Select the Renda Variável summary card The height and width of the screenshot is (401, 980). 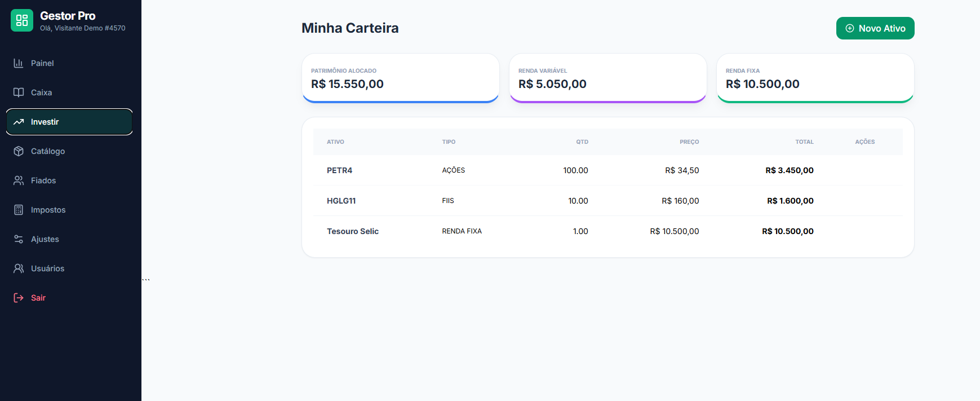click(607, 78)
